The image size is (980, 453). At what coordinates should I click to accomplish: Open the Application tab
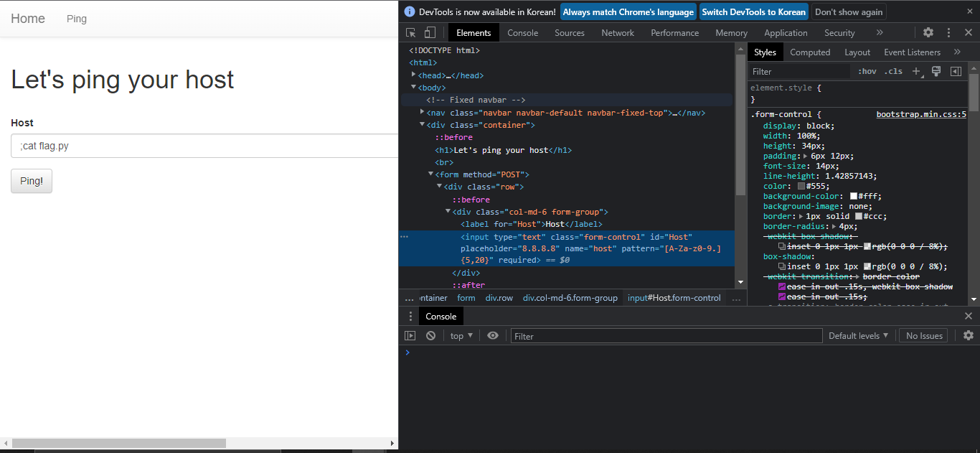pyautogui.click(x=786, y=32)
